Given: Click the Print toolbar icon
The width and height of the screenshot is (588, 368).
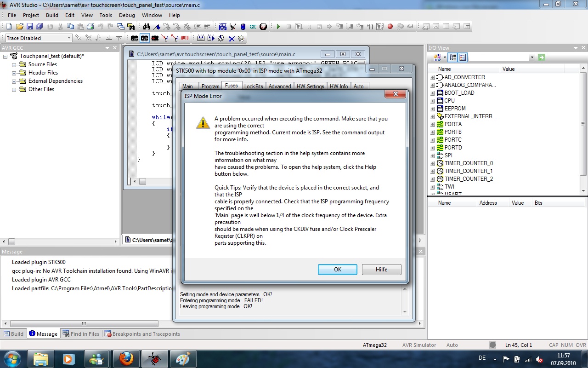Looking at the screenshot, I should (x=90, y=27).
